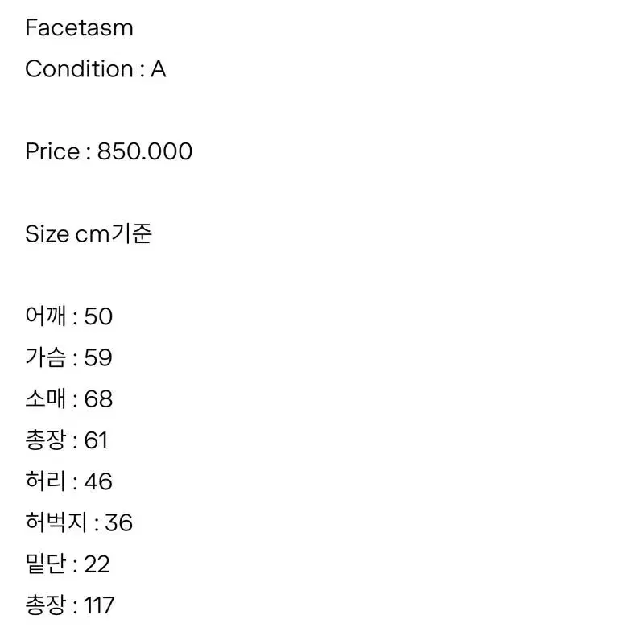The width and height of the screenshot is (644, 644).
Task: Click the Size cm기준 heading
Action: tap(89, 233)
